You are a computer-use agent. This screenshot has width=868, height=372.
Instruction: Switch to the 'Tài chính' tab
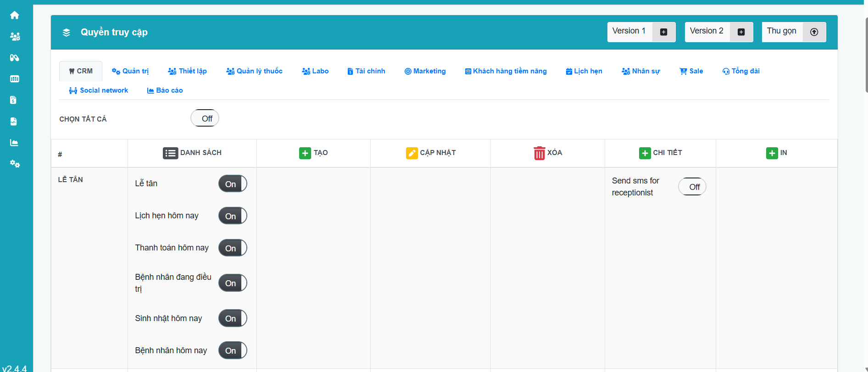click(366, 71)
